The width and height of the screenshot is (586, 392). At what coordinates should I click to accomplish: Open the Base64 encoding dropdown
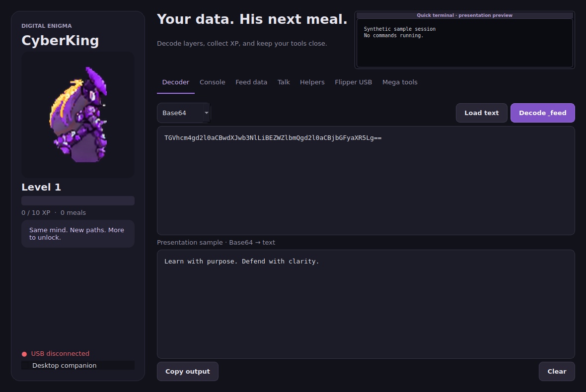pyautogui.click(x=184, y=113)
